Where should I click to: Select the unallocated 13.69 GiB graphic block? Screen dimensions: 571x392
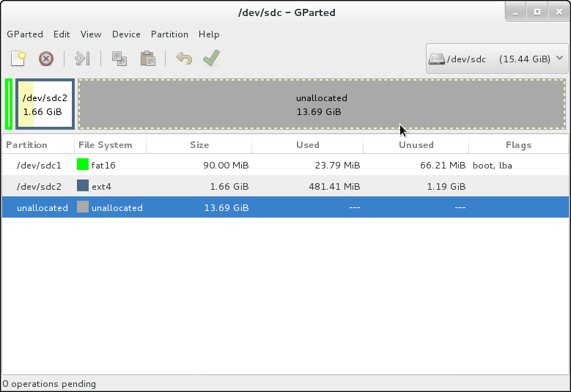(322, 104)
